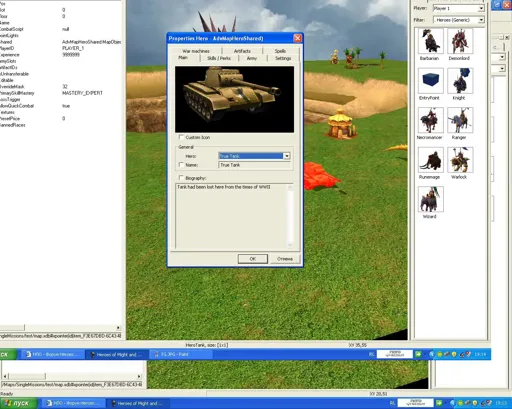Select the Runemage hero on mammoth
The height and width of the screenshot is (409, 512).
[431, 160]
